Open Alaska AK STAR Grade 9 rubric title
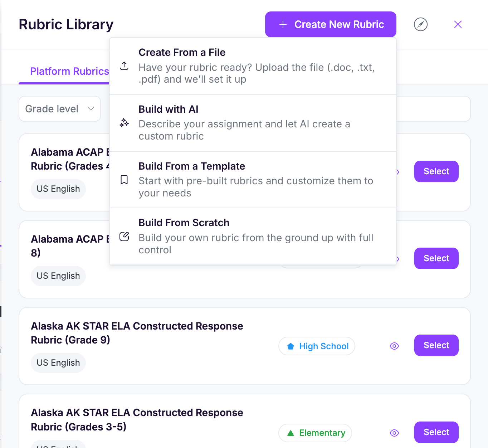Viewport: 488px width, 448px height. point(137,333)
